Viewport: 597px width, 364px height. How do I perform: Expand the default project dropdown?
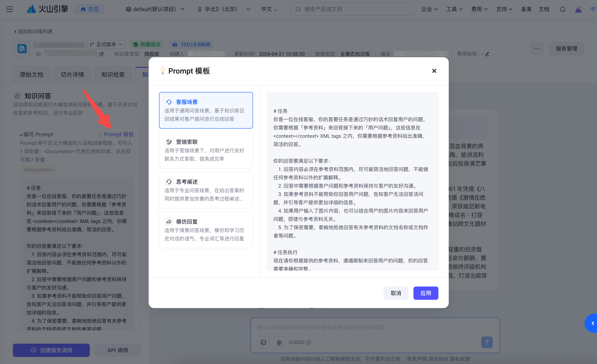point(155,9)
